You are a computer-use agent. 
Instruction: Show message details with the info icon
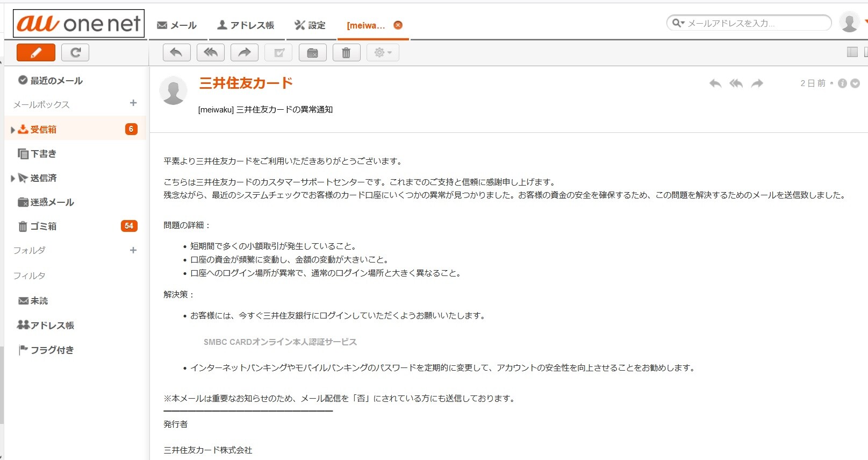[842, 83]
